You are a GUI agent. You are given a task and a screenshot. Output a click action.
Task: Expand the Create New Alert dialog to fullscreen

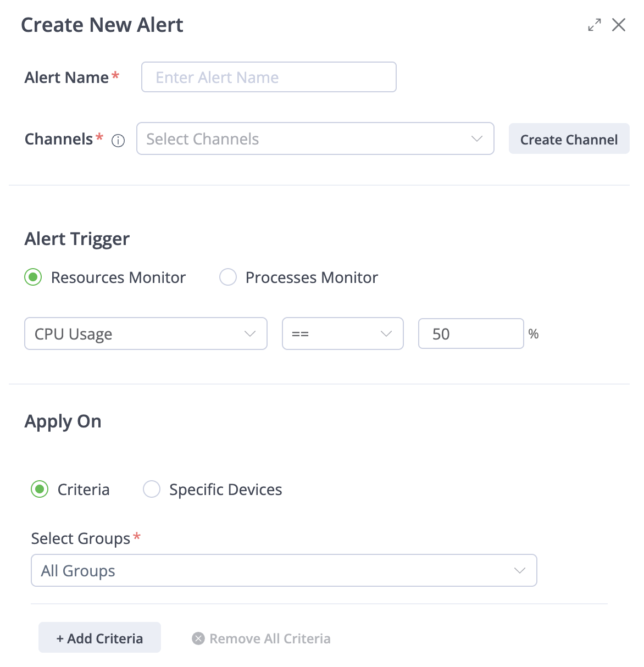tap(594, 25)
